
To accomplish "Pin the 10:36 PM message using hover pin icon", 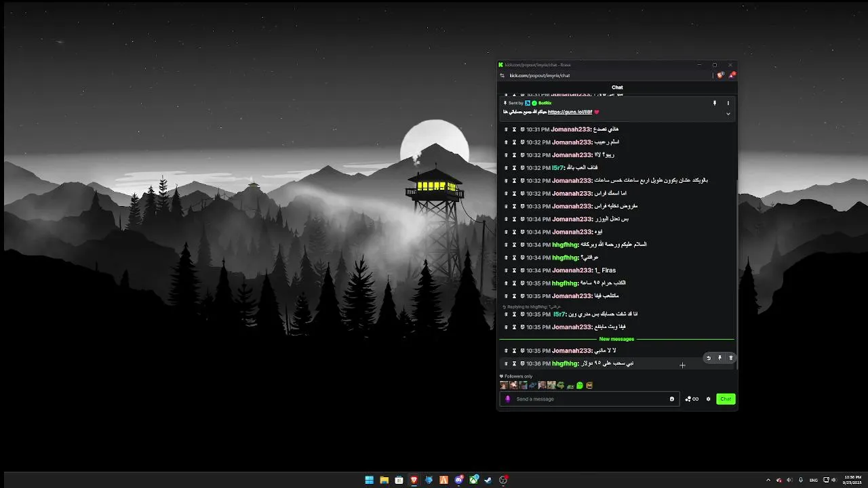I will pyautogui.click(x=719, y=358).
